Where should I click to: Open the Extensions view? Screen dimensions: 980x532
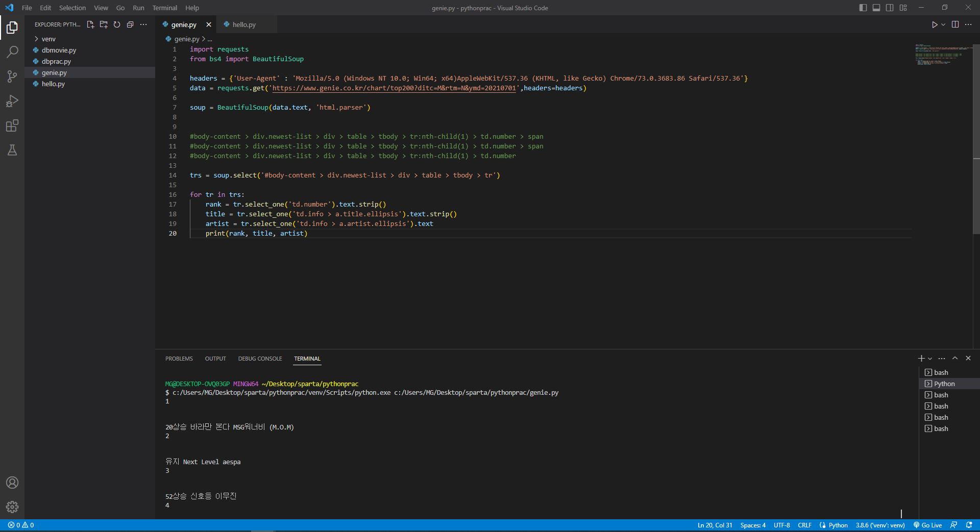pyautogui.click(x=12, y=125)
